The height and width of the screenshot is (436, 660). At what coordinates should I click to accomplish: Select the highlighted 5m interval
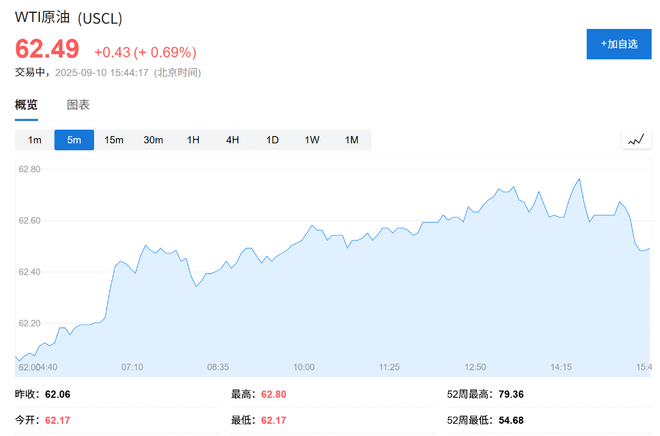tap(74, 140)
